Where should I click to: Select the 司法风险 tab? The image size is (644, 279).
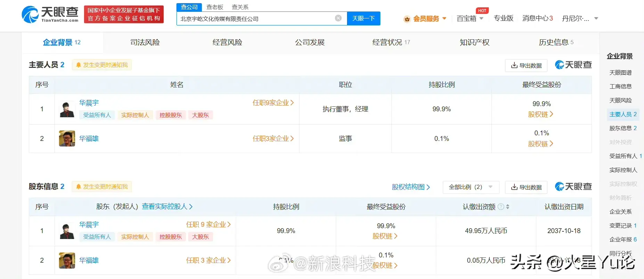145,42
